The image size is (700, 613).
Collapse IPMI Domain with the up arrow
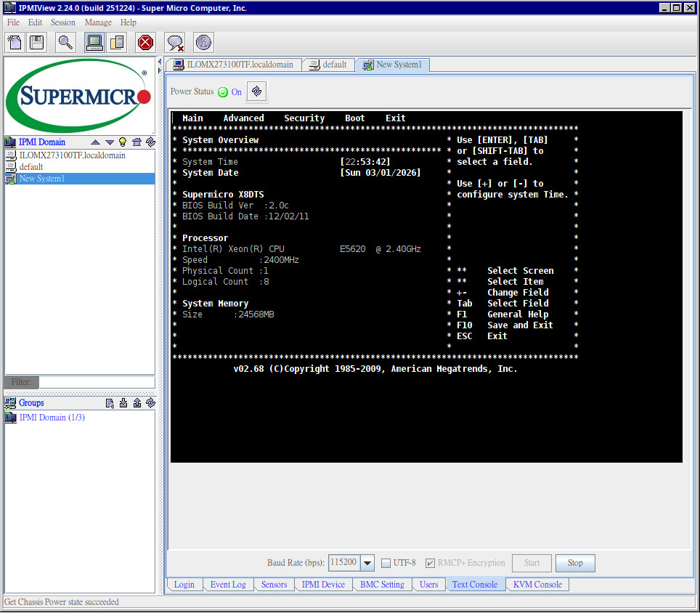pos(96,142)
